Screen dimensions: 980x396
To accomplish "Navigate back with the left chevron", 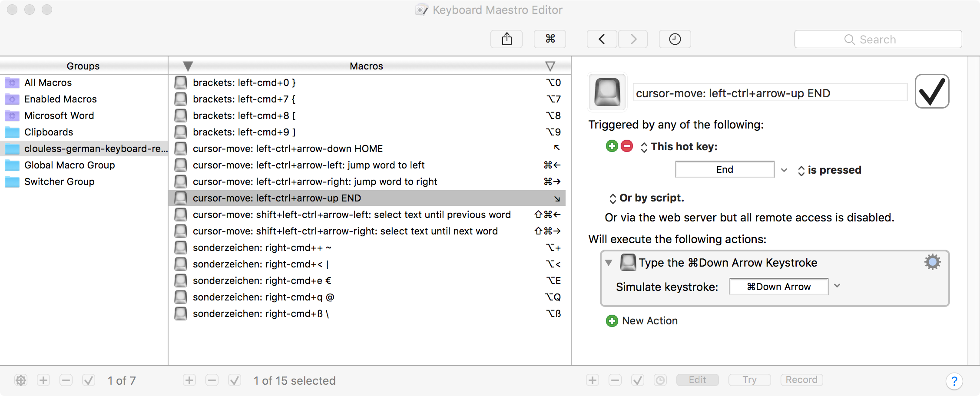I will [602, 39].
